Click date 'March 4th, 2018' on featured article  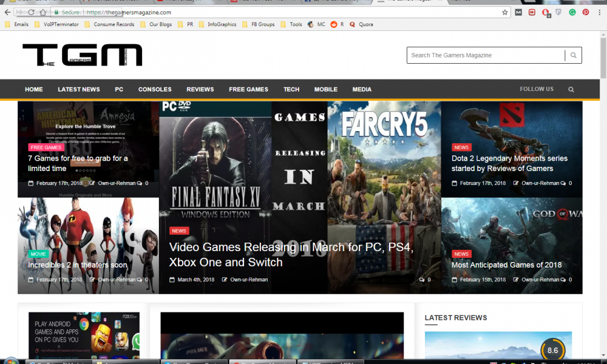click(196, 280)
